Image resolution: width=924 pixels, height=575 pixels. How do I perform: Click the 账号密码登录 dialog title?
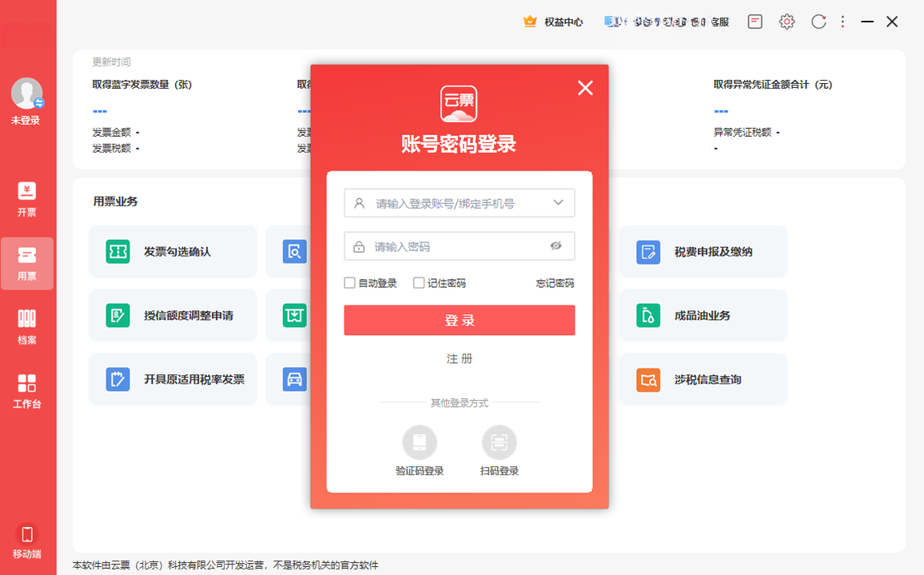coord(459,144)
